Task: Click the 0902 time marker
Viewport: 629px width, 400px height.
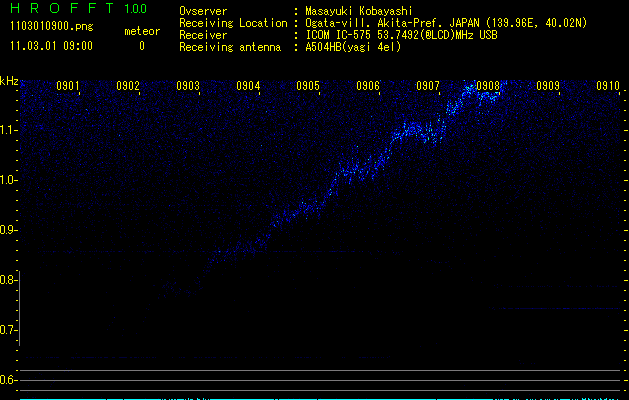Action: pos(128,86)
